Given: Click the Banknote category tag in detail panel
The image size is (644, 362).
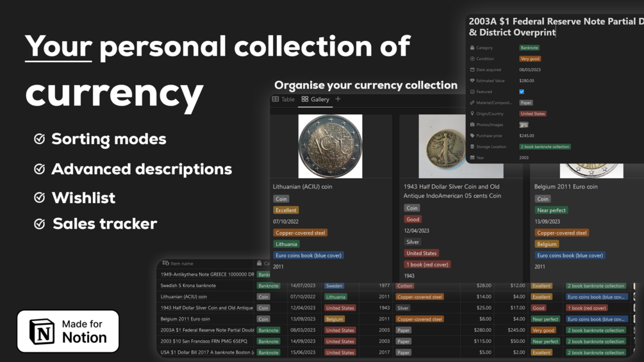Looking at the screenshot, I should (529, 47).
